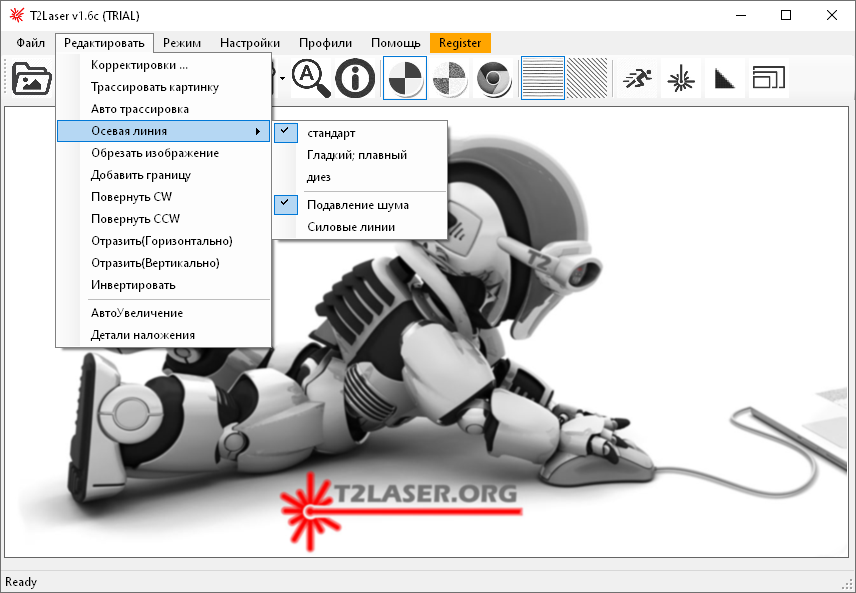Enable Силовые линии option
856x593 pixels.
pos(360,227)
